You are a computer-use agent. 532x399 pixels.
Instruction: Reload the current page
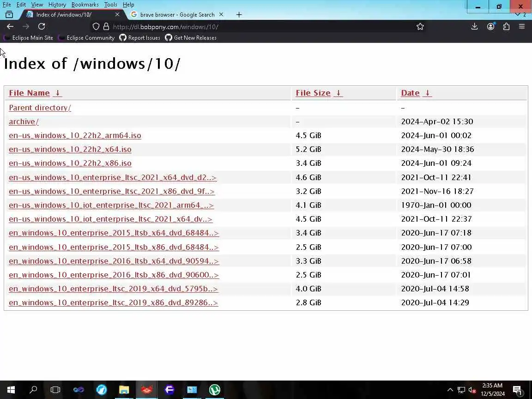click(42, 26)
